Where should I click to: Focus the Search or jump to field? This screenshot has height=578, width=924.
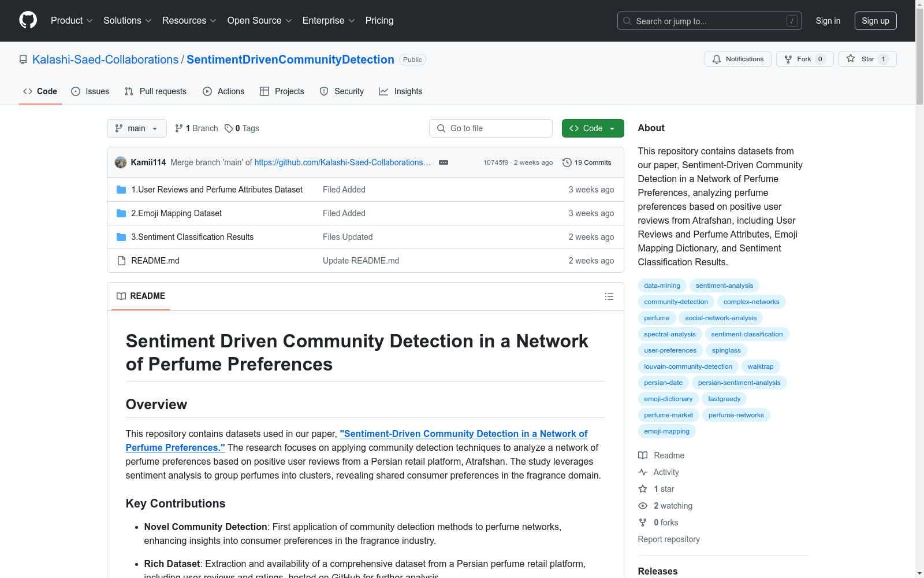coord(710,21)
